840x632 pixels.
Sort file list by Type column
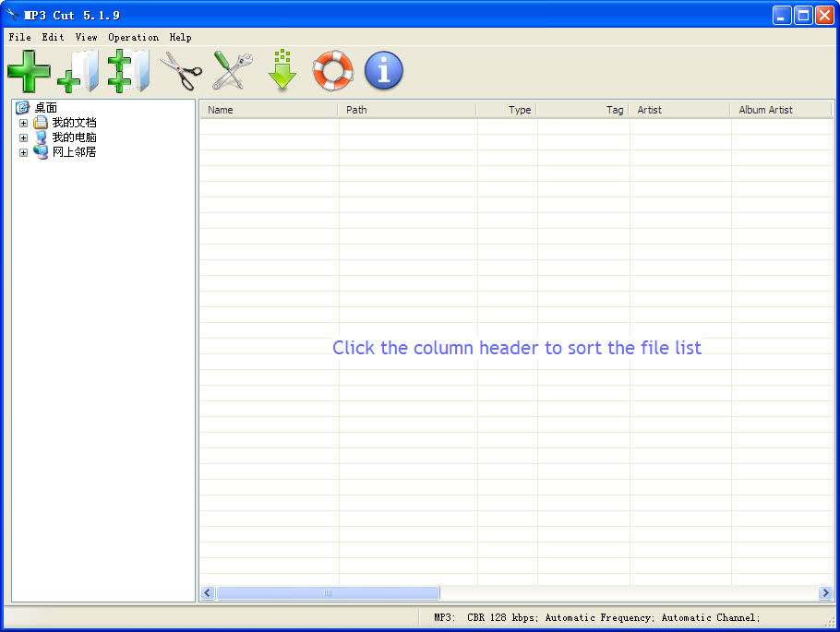pos(506,110)
